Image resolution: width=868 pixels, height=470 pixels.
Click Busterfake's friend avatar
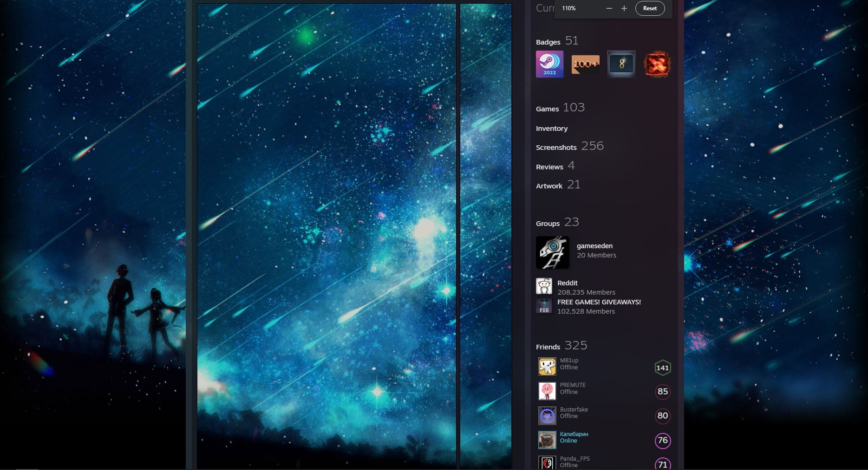(547, 415)
